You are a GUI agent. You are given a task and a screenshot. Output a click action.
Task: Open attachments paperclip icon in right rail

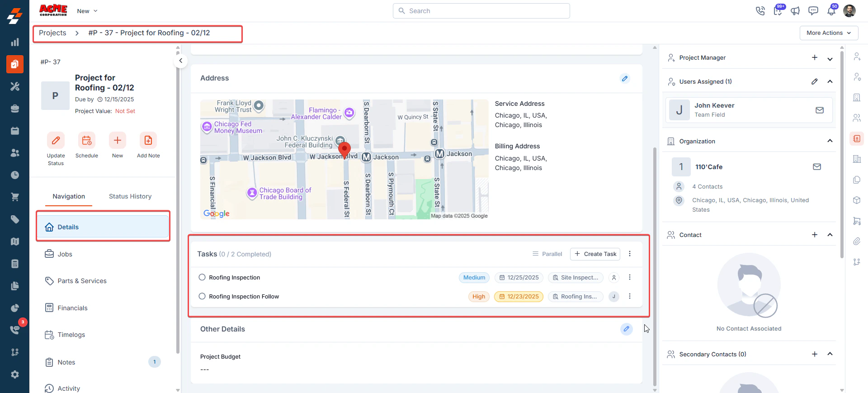click(857, 241)
